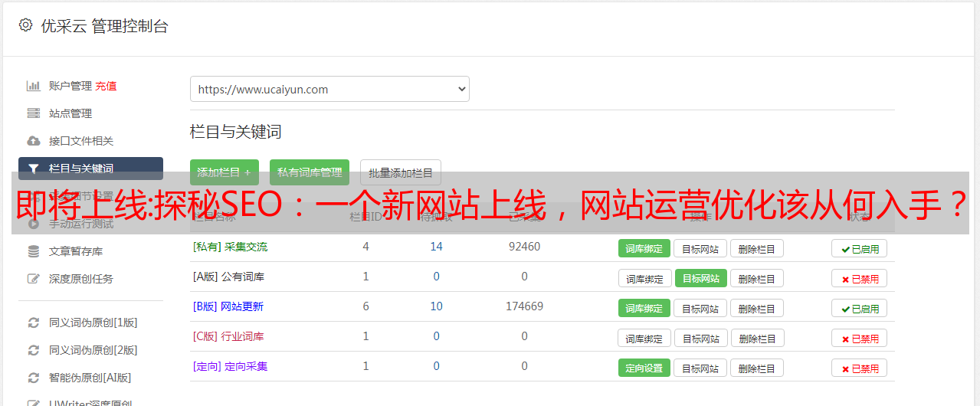This screenshot has width=980, height=406.
Task: Click 词库绑定 in the 行业词库 row
Action: coord(644,338)
